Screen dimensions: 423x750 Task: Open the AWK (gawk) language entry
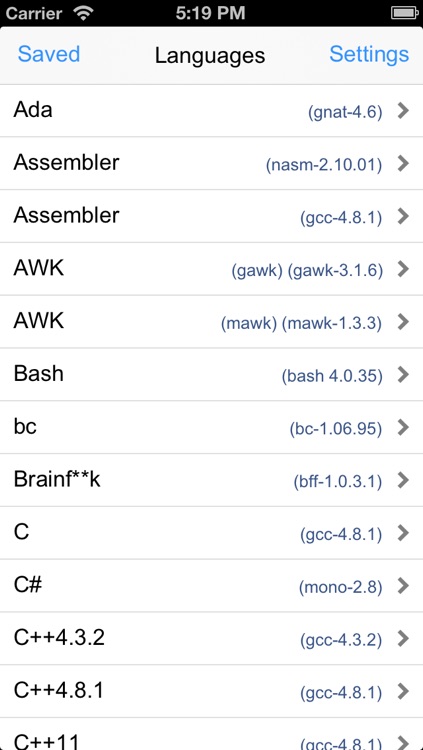pyautogui.click(x=212, y=269)
